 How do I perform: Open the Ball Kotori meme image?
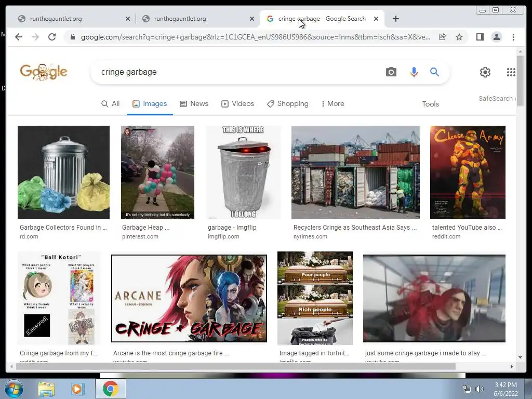coord(59,298)
